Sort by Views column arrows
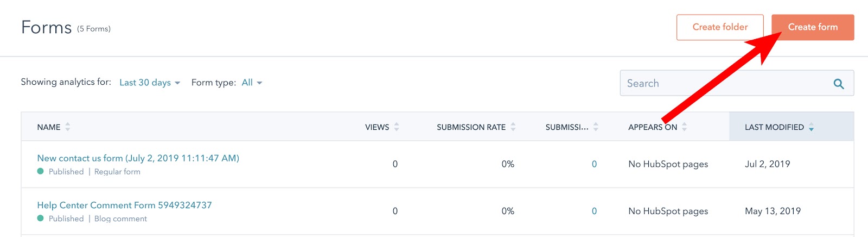The height and width of the screenshot is (237, 868). tap(397, 127)
